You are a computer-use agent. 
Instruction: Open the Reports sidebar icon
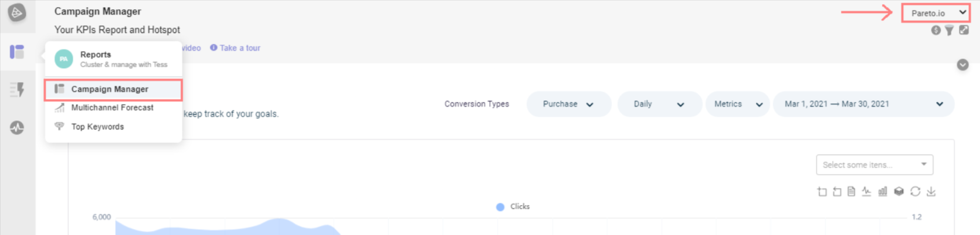tap(17, 52)
